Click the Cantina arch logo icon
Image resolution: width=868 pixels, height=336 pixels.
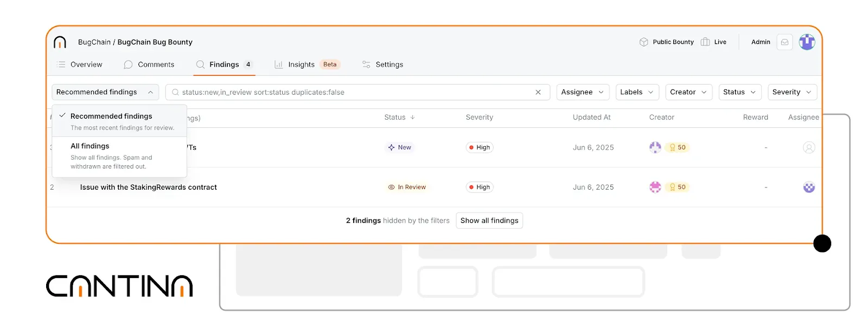pyautogui.click(x=60, y=42)
